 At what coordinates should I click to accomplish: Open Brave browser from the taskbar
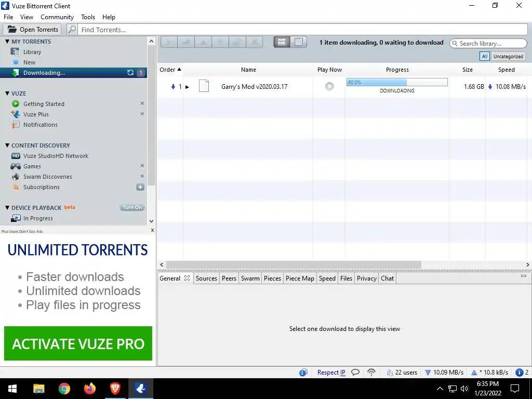point(115,389)
